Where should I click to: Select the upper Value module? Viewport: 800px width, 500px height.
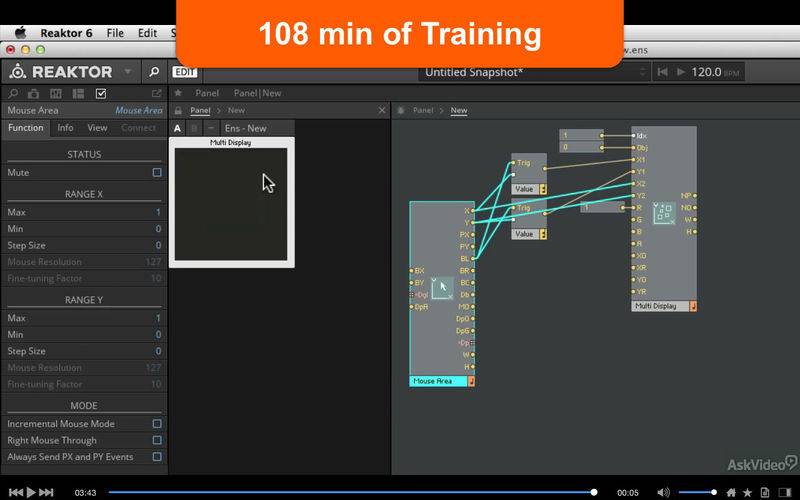[529, 173]
